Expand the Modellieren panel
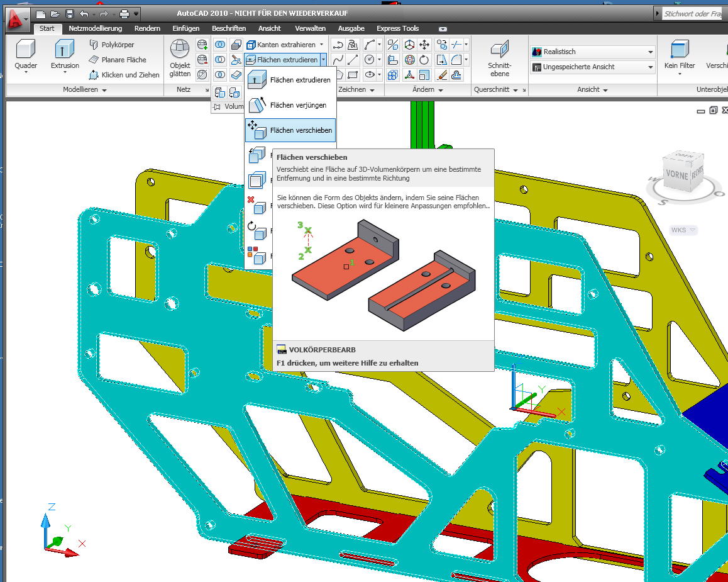This screenshot has height=582, width=728. tap(84, 89)
